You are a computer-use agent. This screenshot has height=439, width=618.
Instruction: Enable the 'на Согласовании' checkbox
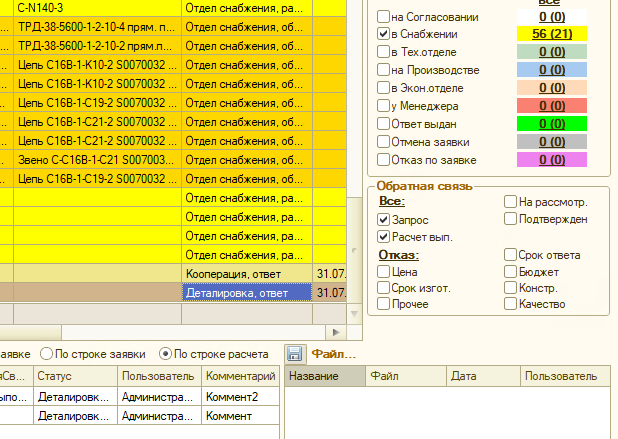(x=383, y=17)
